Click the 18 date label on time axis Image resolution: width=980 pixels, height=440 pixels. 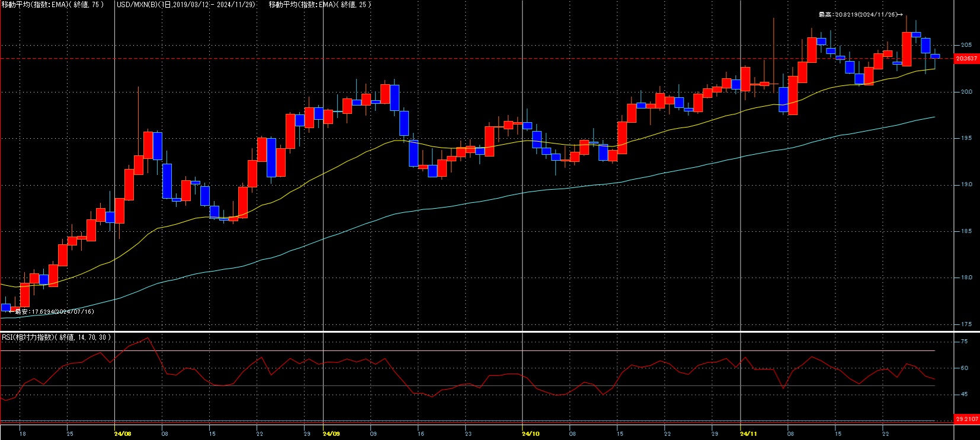tap(23, 434)
